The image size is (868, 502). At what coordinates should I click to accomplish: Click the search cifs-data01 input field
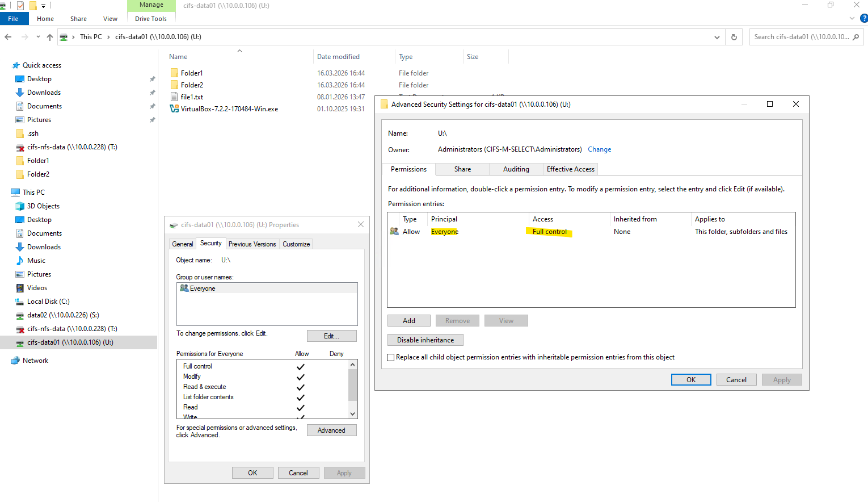tap(800, 37)
